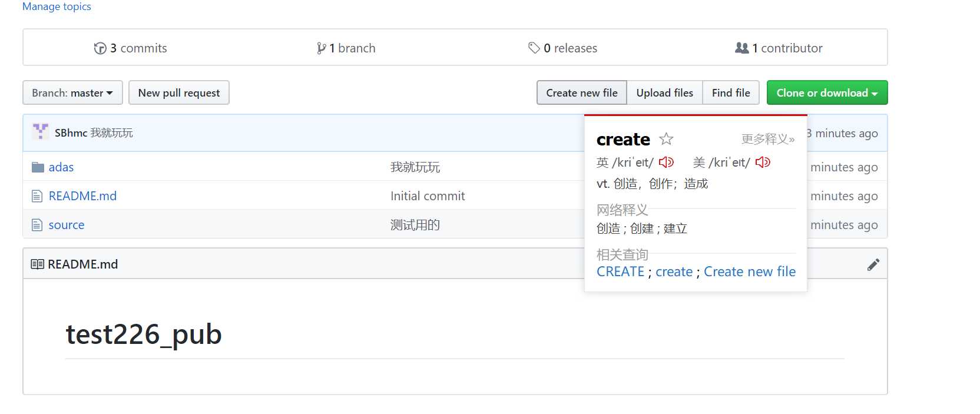Click the pencil edit icon for README
The width and height of the screenshot is (980, 414).
coord(873,264)
